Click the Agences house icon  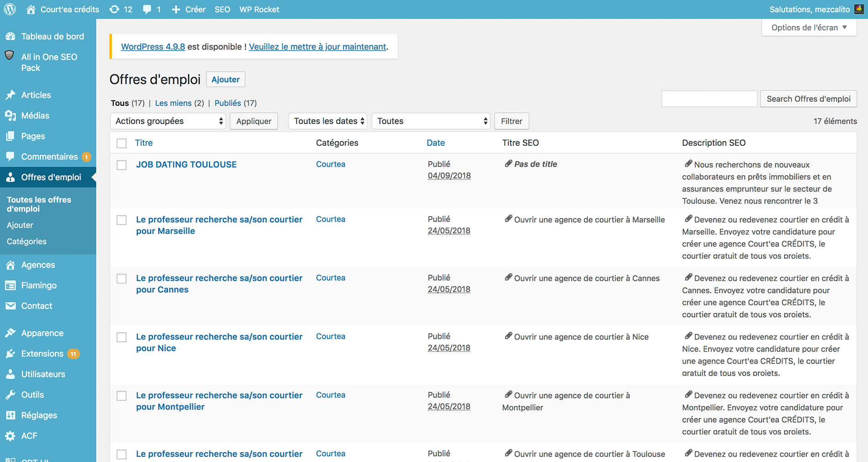[x=10, y=265]
